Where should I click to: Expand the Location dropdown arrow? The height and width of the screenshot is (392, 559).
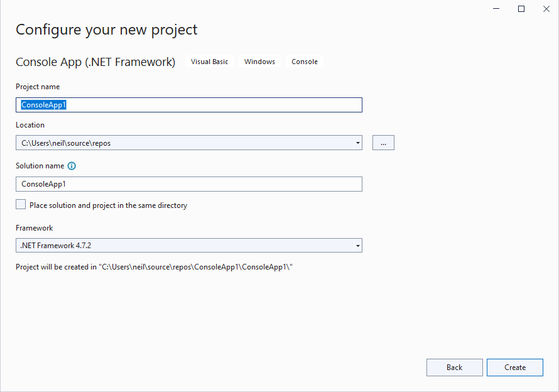point(357,143)
